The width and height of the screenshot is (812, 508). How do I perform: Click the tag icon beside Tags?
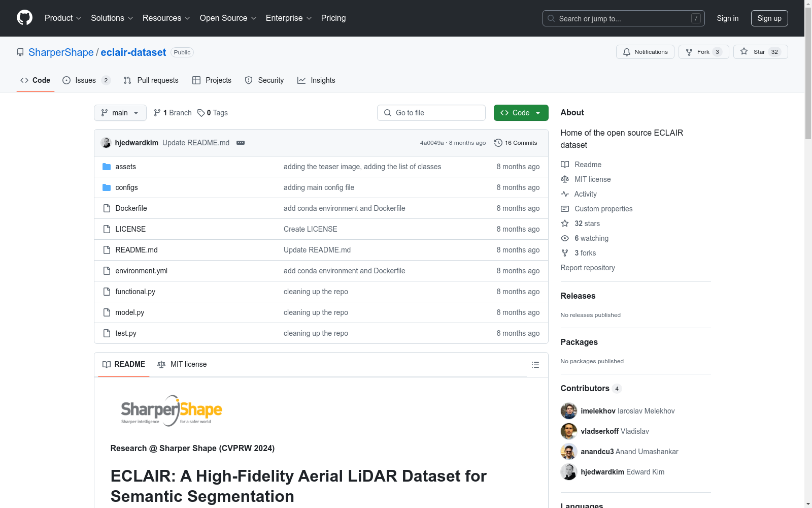point(201,113)
